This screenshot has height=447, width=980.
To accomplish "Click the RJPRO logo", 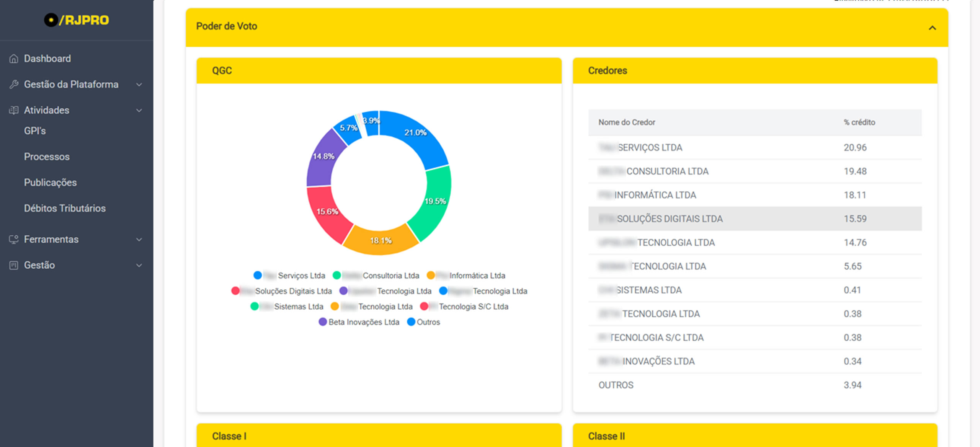I will click(76, 20).
